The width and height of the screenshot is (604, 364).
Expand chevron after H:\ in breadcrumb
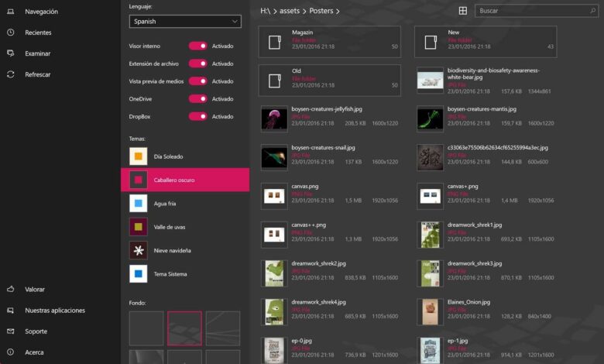click(275, 12)
